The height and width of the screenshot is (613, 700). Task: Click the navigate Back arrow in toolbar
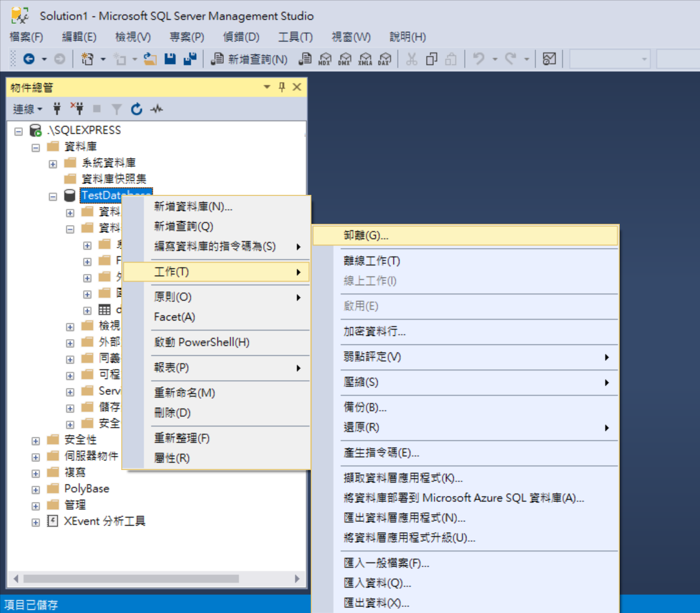[29, 59]
